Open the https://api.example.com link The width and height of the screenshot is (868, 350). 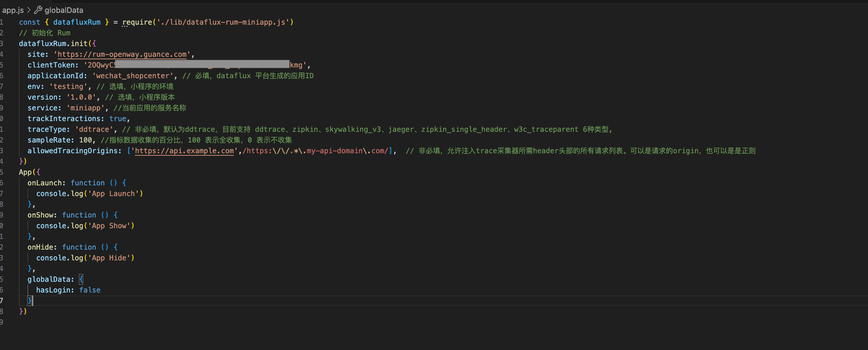click(184, 151)
